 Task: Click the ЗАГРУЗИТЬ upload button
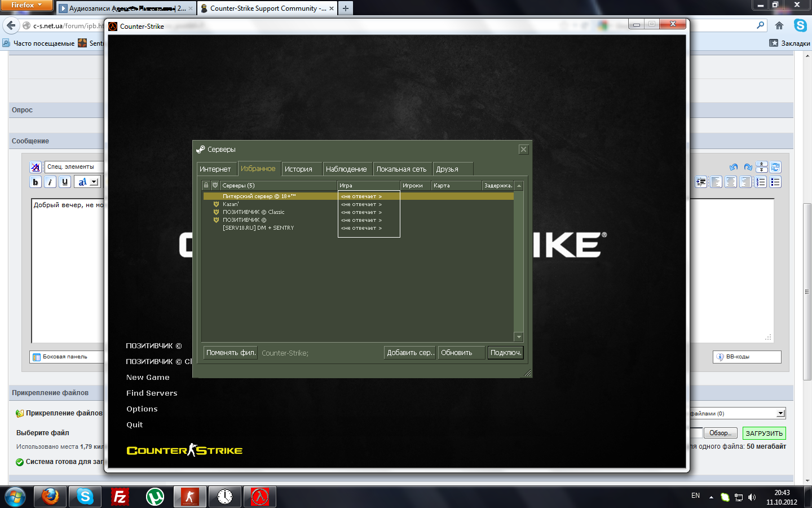(764, 433)
